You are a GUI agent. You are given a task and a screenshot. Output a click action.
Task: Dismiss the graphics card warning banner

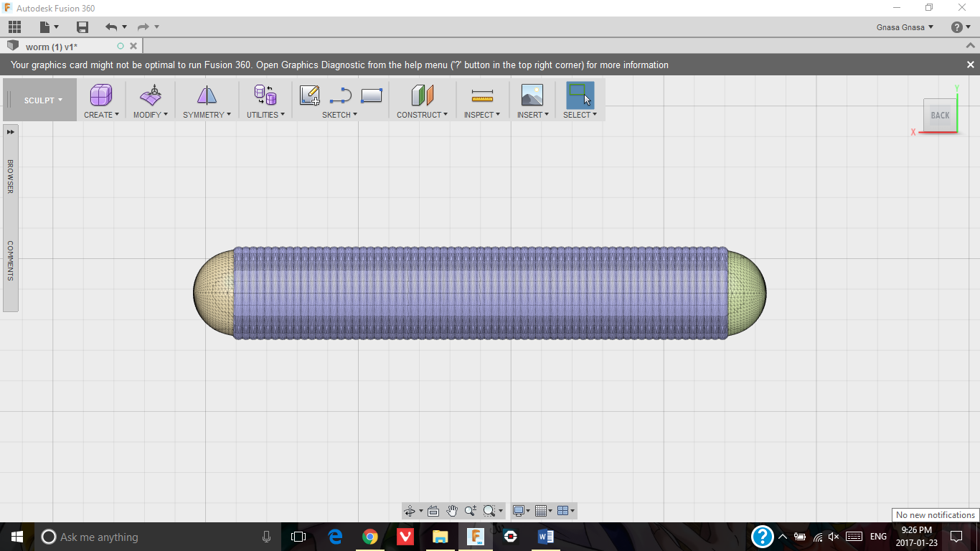tap(970, 65)
